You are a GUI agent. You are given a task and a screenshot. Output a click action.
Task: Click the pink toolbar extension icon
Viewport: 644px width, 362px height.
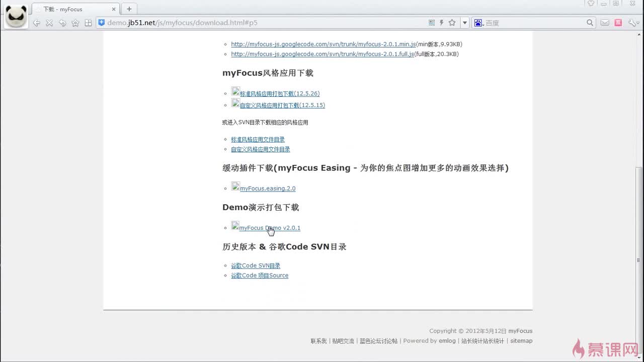point(618,23)
